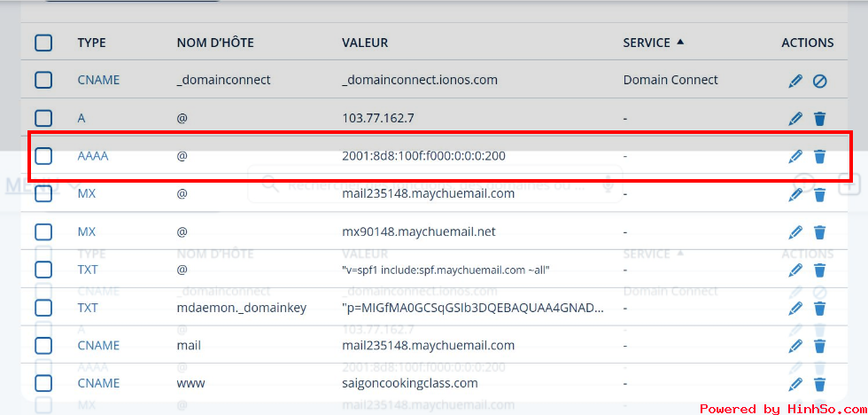The height and width of the screenshot is (415, 868).
Task: Sort by the SERVICE column arrow
Action: tap(680, 42)
